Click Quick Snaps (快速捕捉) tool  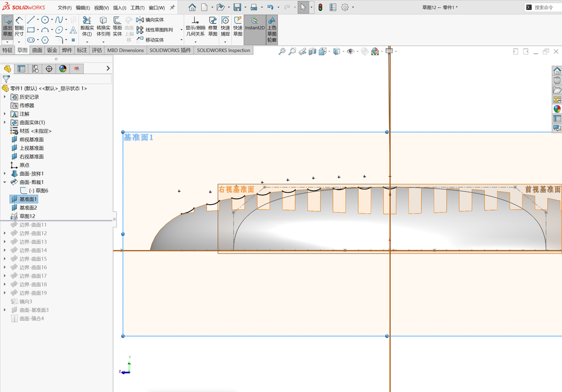pyautogui.click(x=225, y=26)
